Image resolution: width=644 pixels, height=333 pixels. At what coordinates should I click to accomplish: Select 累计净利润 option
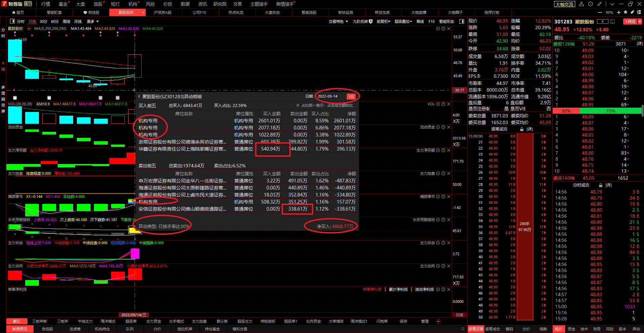pos(398,289)
